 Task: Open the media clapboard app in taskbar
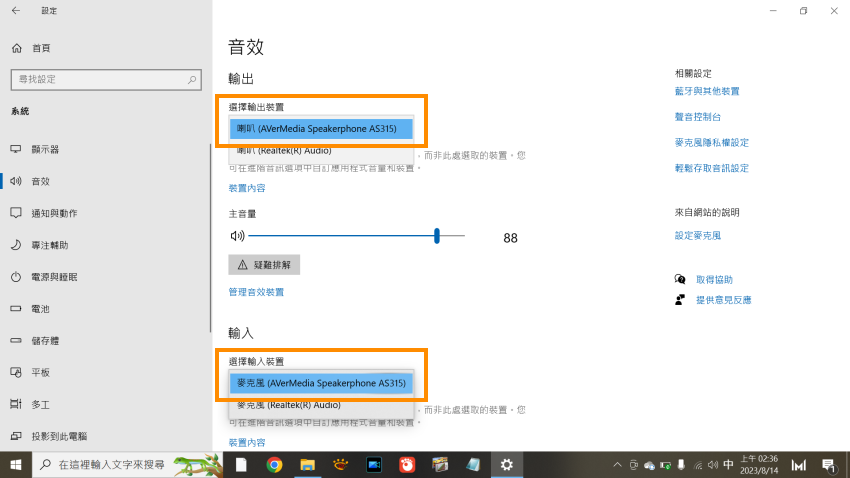pyautogui.click(x=440, y=465)
